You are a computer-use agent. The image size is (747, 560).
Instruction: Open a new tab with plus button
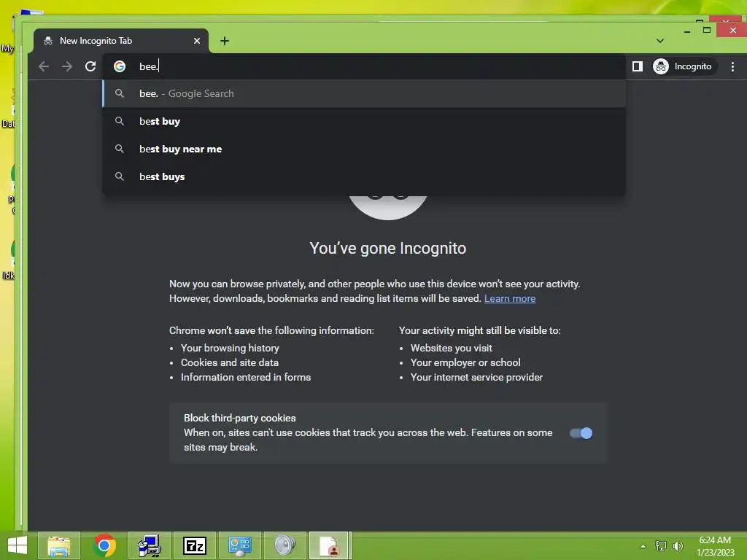tap(225, 41)
